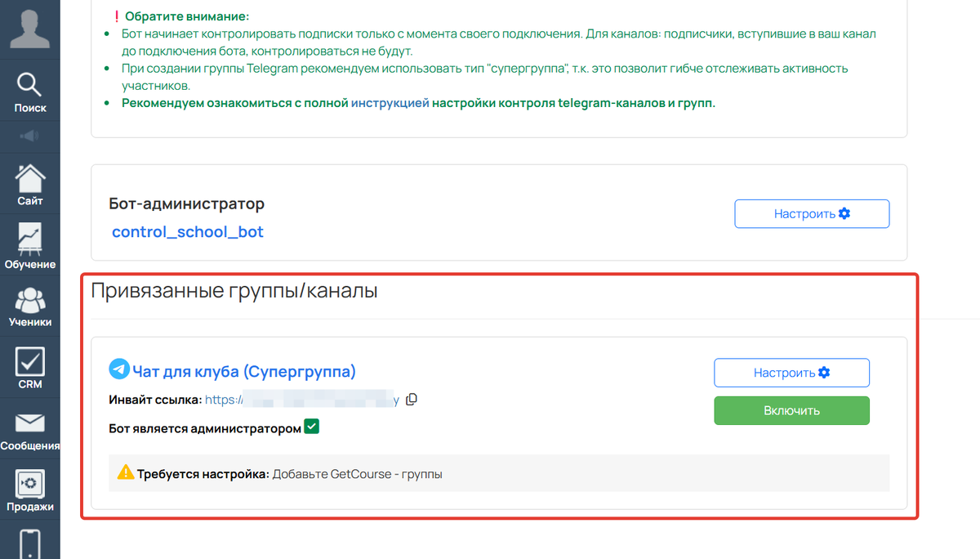
Task: Click the megaphone icon in the sidebar
Action: point(29,136)
